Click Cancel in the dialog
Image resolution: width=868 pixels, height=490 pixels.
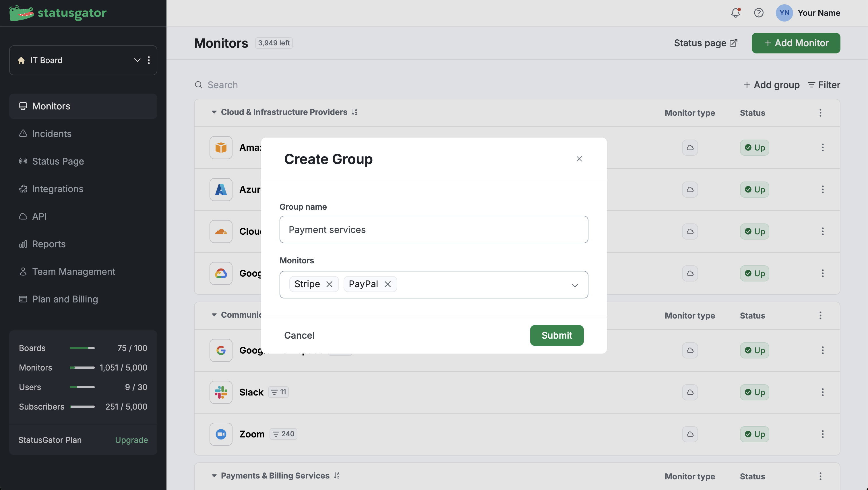(299, 335)
